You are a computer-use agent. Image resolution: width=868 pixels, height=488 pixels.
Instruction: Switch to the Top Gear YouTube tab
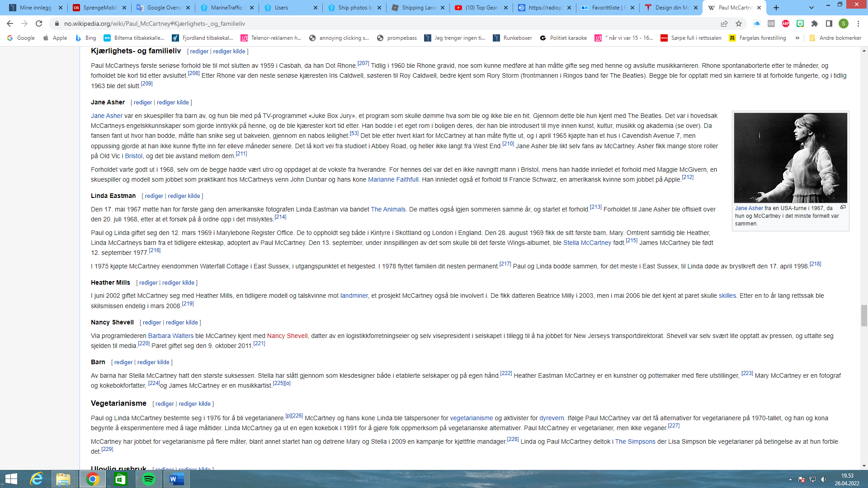(x=481, y=8)
